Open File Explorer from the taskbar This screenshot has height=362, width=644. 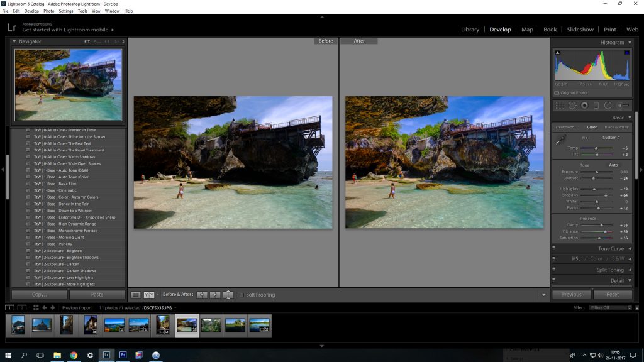(x=57, y=355)
